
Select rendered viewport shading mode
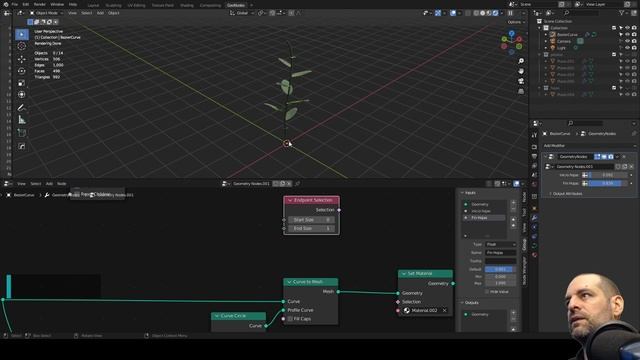[x=495, y=13]
